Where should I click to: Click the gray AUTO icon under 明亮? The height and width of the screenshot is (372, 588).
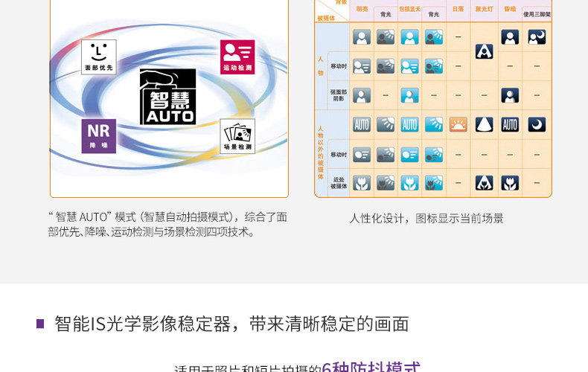point(362,124)
